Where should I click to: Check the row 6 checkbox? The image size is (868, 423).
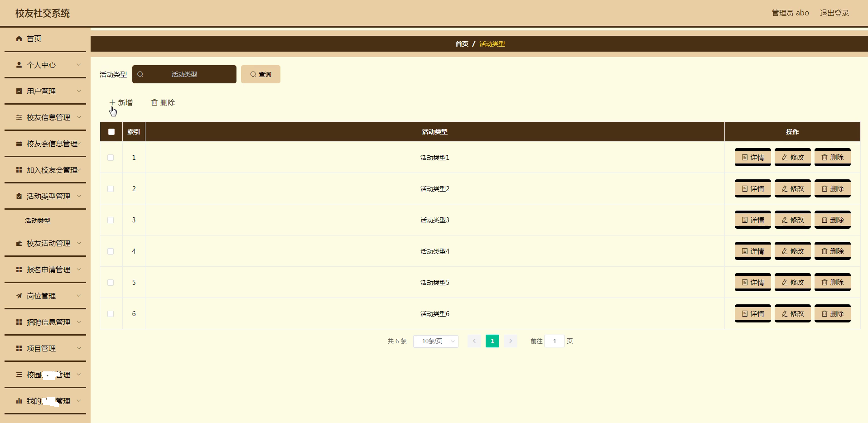click(111, 314)
